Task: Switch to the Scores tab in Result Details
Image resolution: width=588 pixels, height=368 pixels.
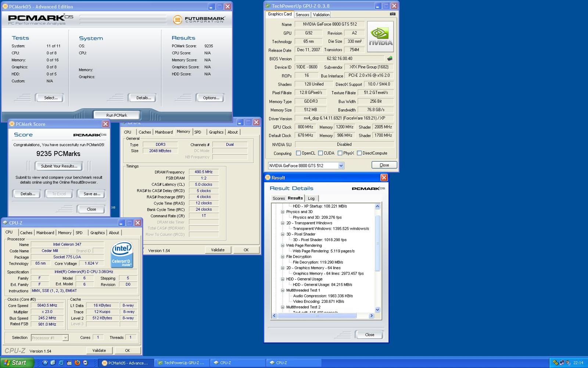Action: (279, 198)
